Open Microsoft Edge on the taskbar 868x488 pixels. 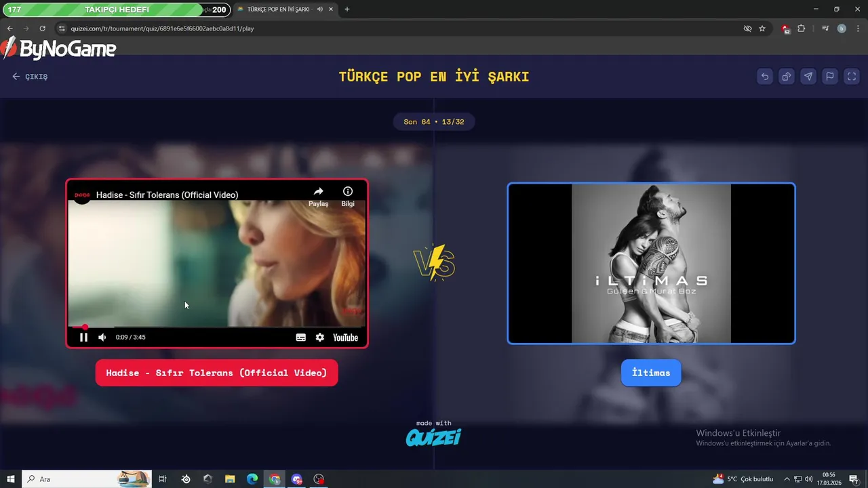click(252, 479)
